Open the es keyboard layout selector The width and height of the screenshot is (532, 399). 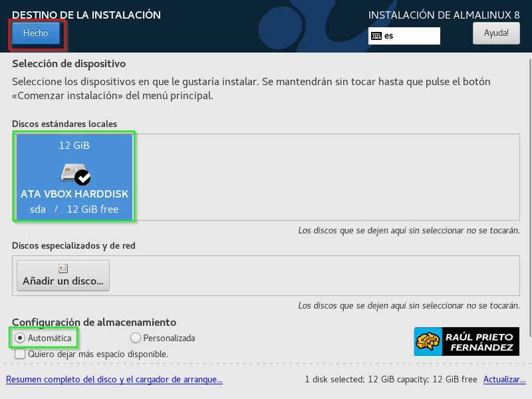[404, 36]
